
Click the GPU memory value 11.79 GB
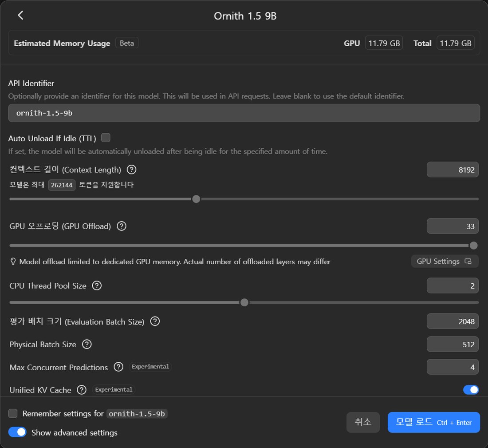[384, 43]
